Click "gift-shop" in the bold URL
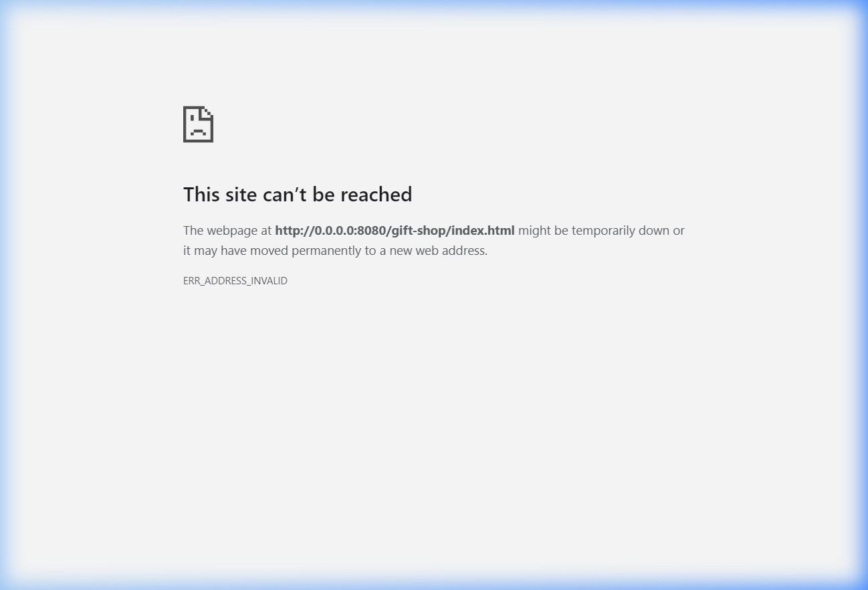This screenshot has height=590, width=868. click(x=419, y=231)
